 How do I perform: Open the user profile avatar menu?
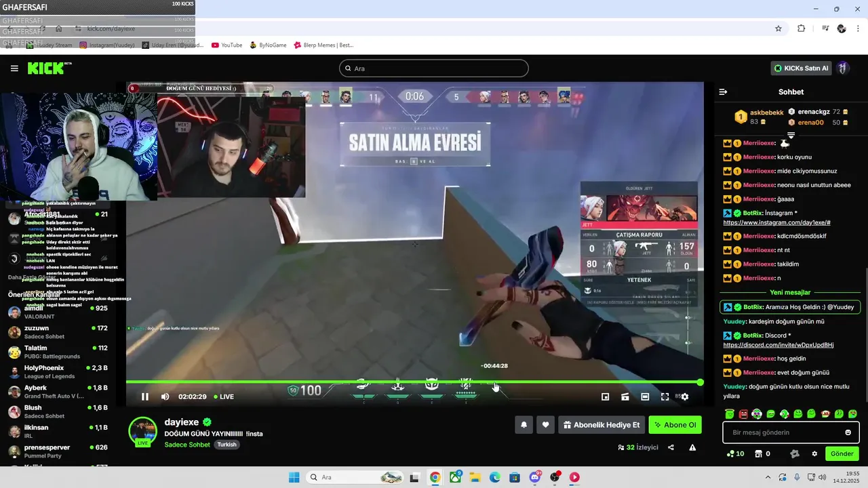pos(843,68)
